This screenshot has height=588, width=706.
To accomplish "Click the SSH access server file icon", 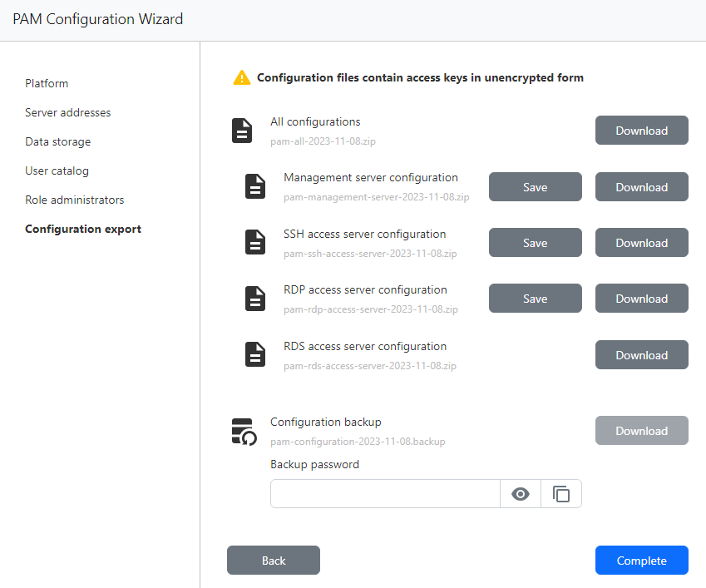I will coord(255,242).
